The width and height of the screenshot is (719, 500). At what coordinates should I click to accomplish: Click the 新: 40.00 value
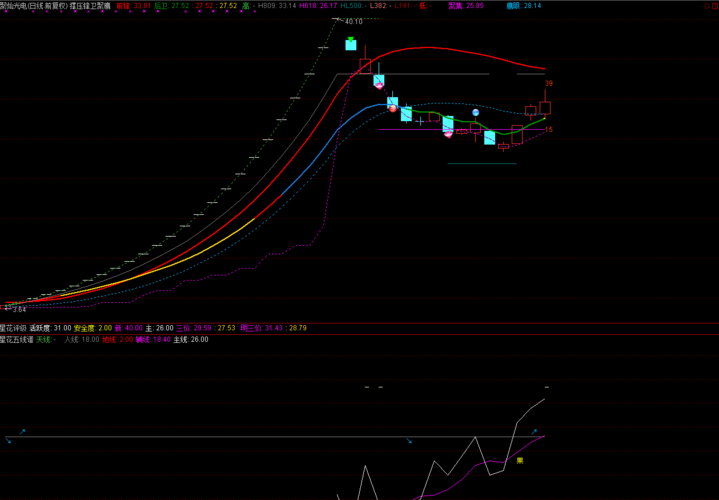click(128, 328)
